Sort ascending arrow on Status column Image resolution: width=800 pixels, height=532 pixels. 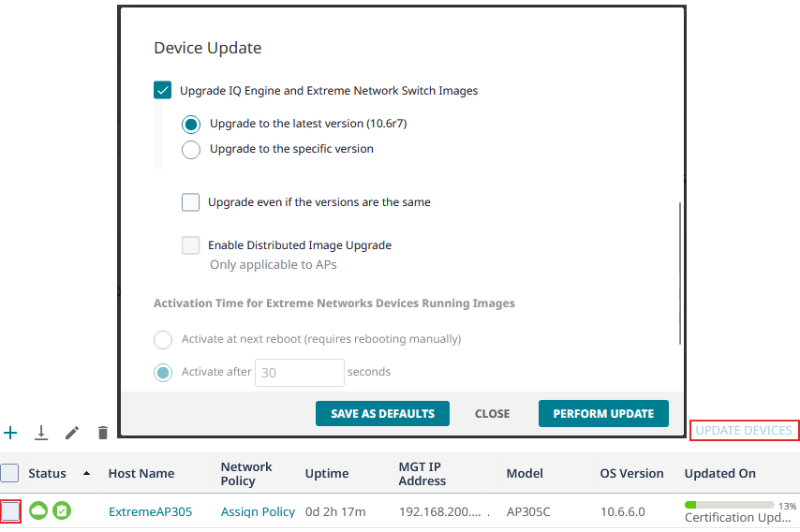tap(87, 473)
